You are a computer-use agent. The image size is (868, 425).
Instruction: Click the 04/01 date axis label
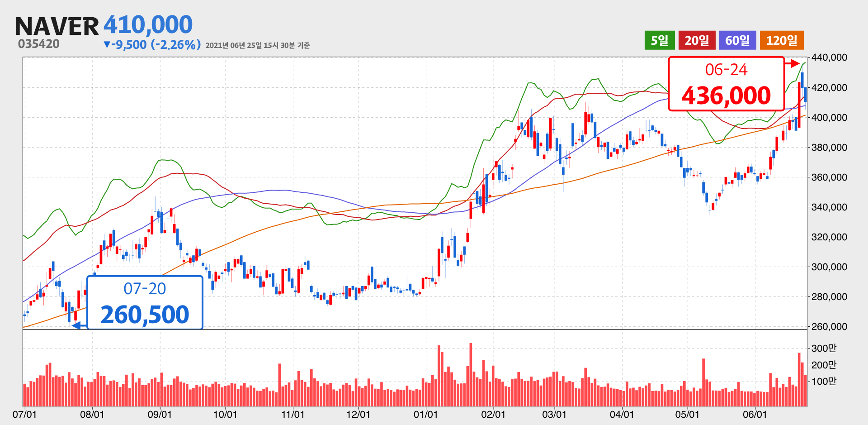[622, 414]
